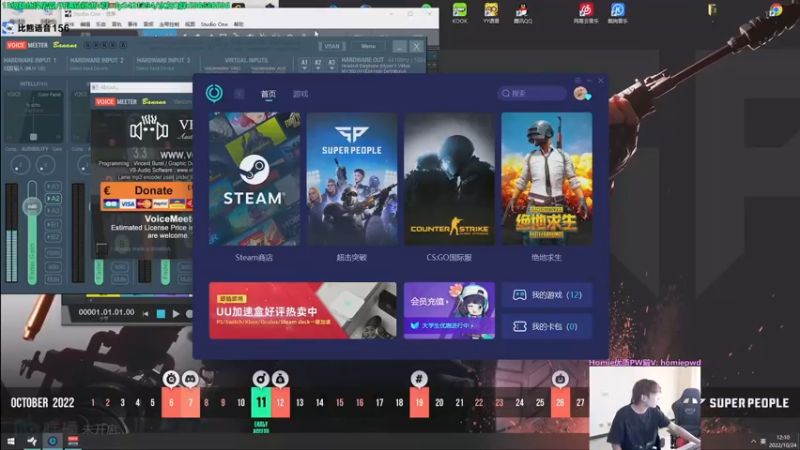Select day 19 on October calendar
The width and height of the screenshot is (800, 450).
click(419, 403)
